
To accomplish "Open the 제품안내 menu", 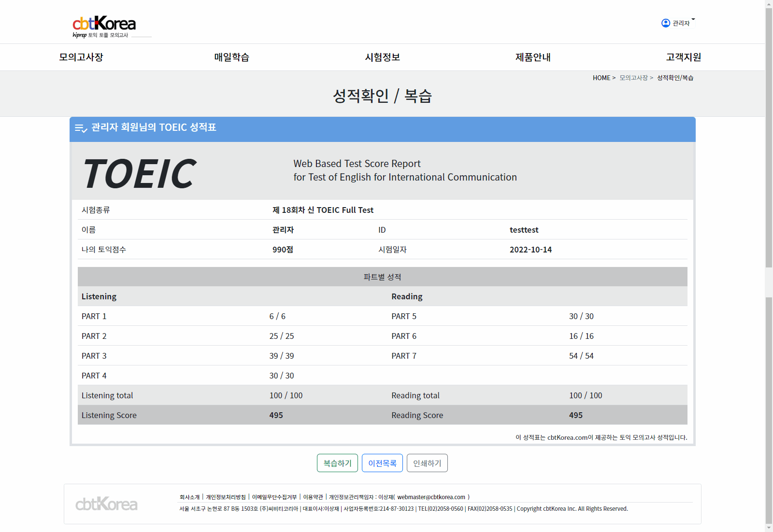I will point(533,57).
